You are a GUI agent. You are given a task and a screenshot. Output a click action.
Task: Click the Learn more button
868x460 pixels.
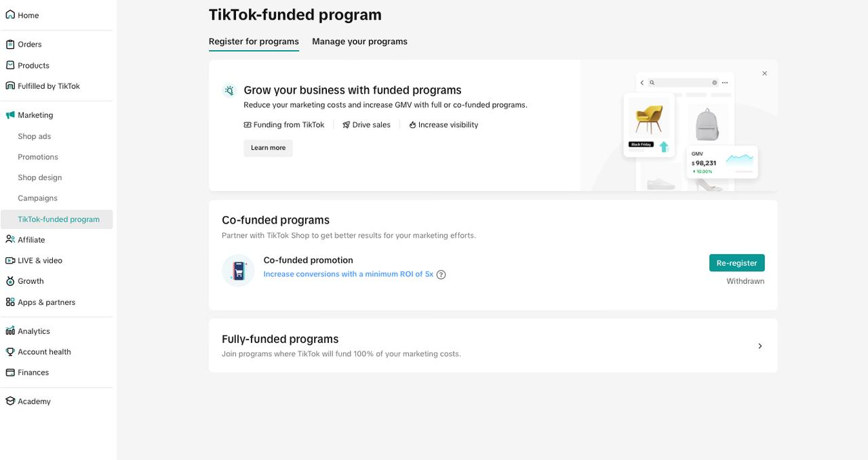coord(268,148)
